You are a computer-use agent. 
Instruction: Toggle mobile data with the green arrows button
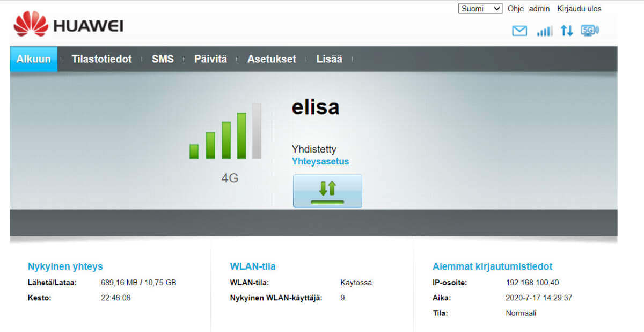click(x=327, y=191)
